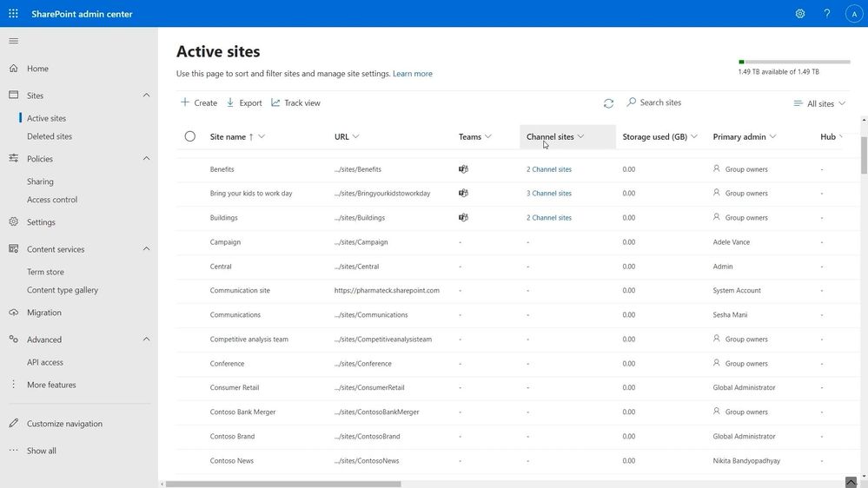Collapse the Advanced navigation group

(146, 340)
